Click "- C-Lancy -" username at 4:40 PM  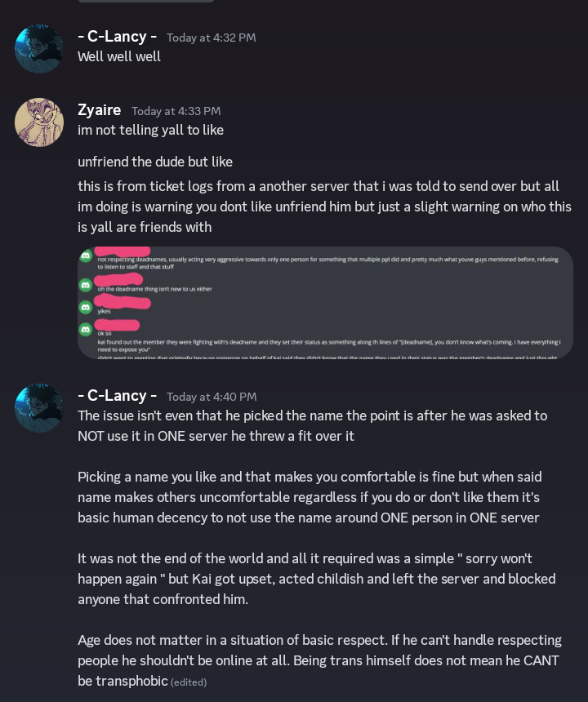click(x=117, y=396)
